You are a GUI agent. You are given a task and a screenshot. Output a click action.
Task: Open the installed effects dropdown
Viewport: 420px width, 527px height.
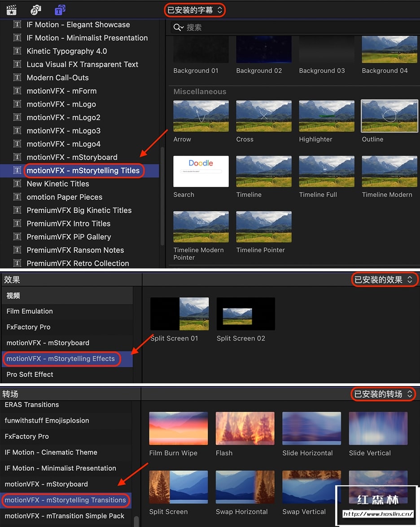(x=384, y=280)
